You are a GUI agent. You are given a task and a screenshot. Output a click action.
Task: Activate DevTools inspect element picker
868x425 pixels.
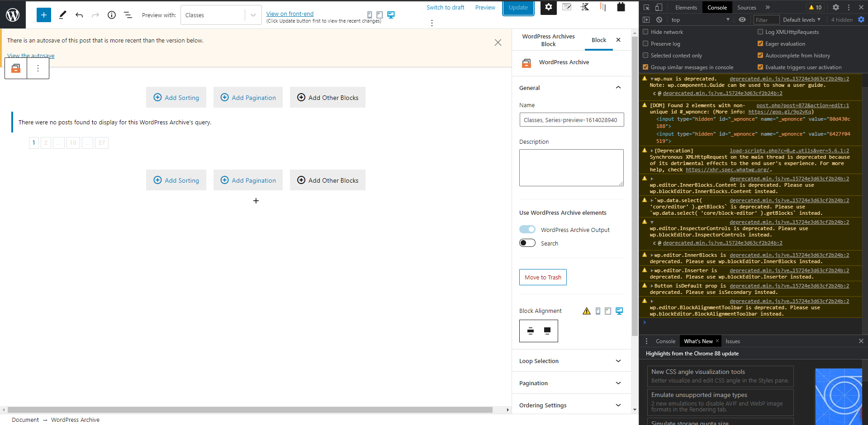647,7
